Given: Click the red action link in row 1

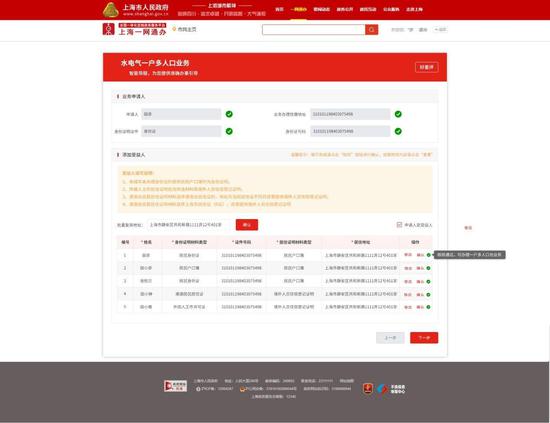Looking at the screenshot, I should coord(420,255).
